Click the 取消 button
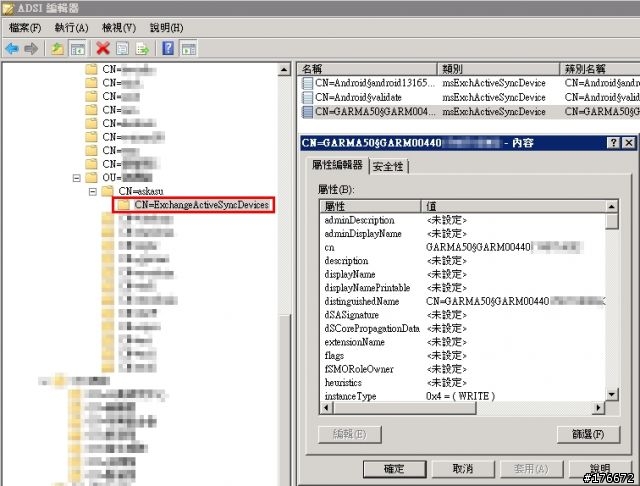 click(x=463, y=469)
